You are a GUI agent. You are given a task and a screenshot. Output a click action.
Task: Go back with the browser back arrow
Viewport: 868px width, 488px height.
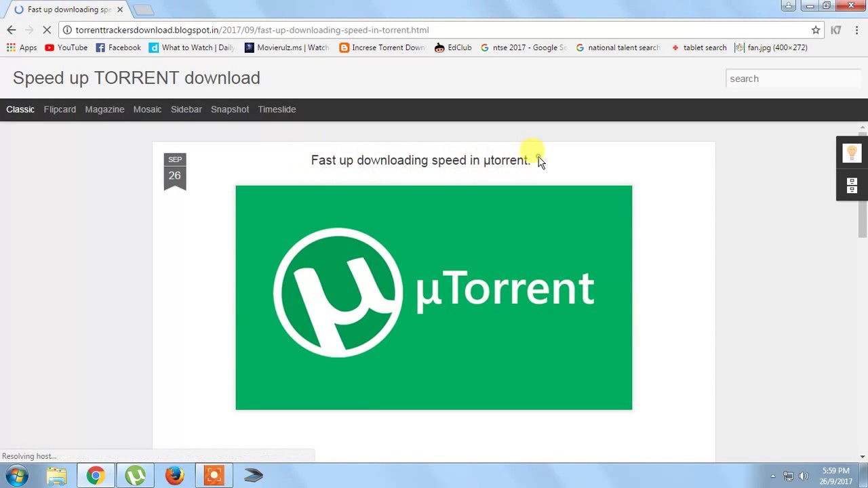(x=11, y=30)
